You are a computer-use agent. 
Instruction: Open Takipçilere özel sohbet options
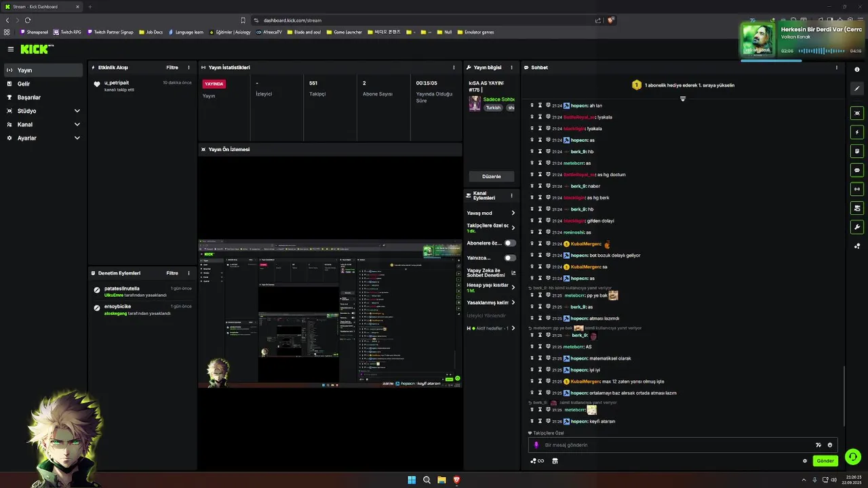(x=491, y=228)
